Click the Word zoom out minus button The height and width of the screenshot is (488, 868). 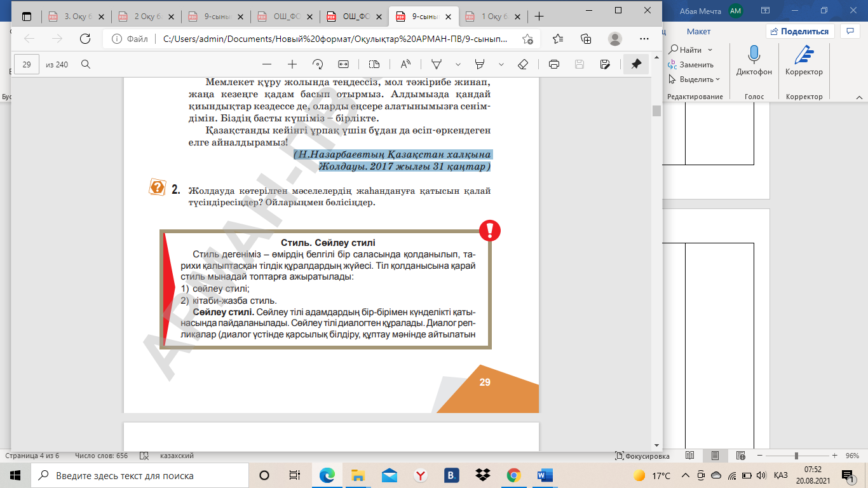(x=759, y=456)
